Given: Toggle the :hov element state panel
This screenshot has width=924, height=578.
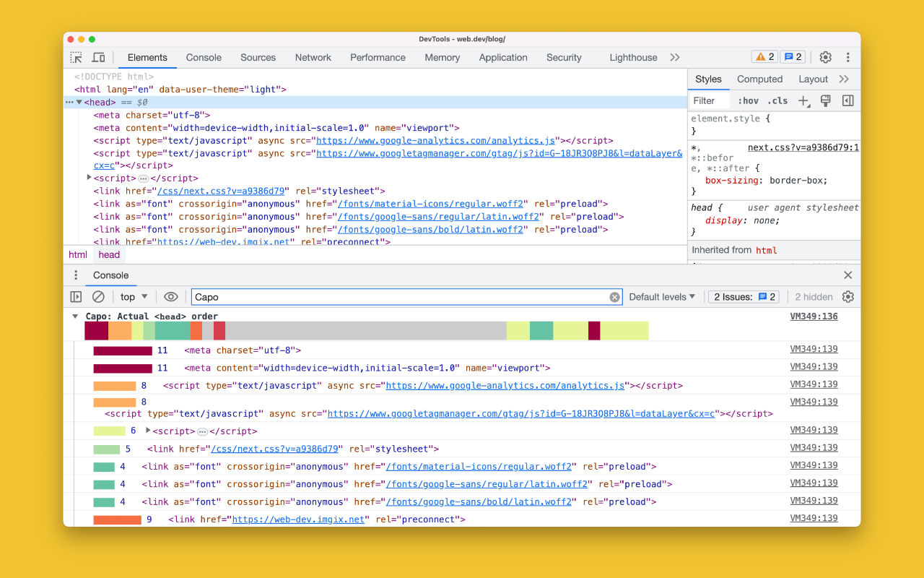Looking at the screenshot, I should (x=749, y=101).
